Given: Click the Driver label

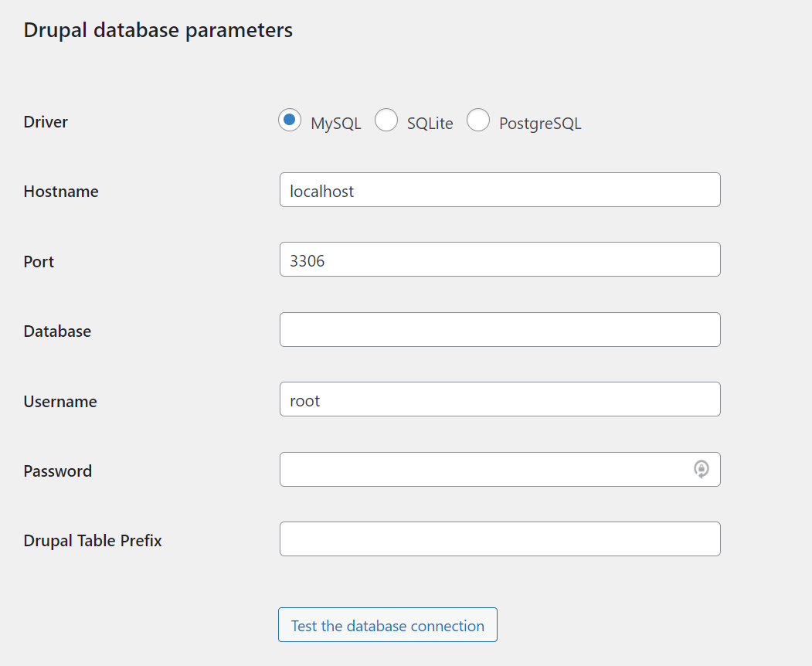Looking at the screenshot, I should pyautogui.click(x=45, y=121).
